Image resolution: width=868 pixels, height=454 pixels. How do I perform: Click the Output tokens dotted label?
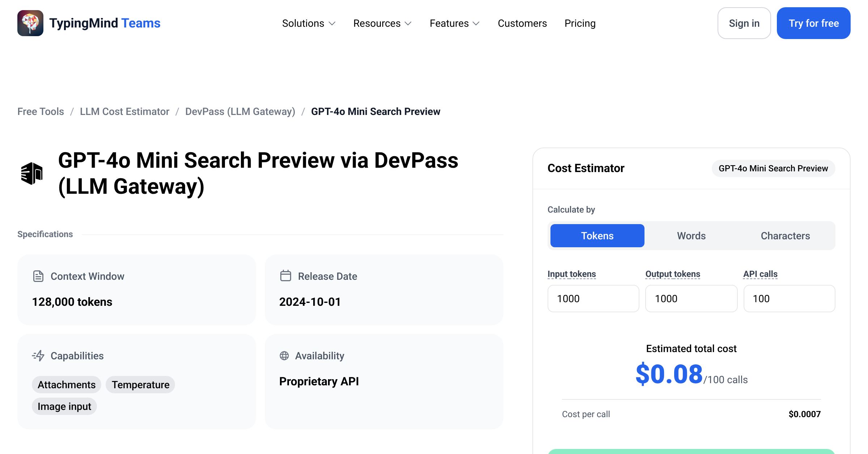tap(673, 274)
